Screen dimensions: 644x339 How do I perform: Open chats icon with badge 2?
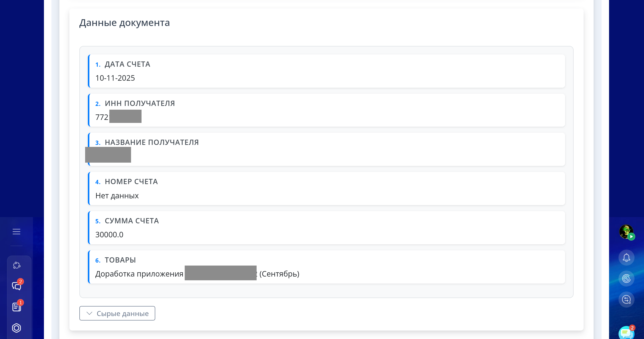16,286
